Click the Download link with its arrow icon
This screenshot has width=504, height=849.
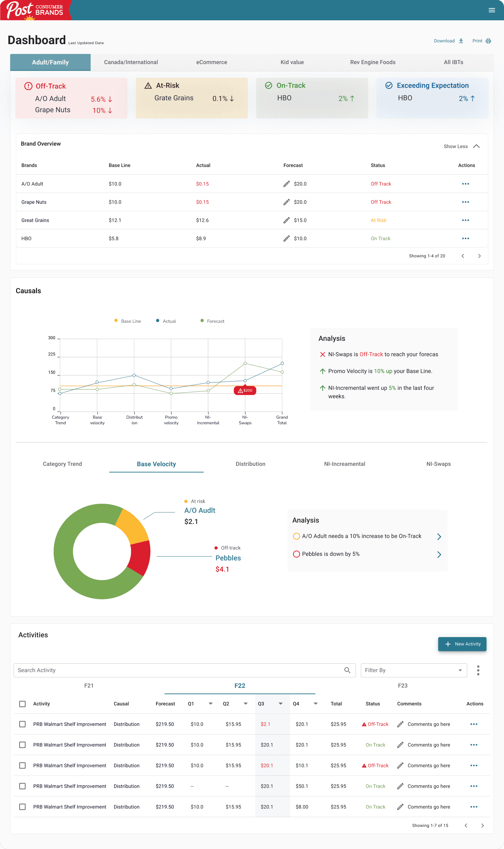448,41
